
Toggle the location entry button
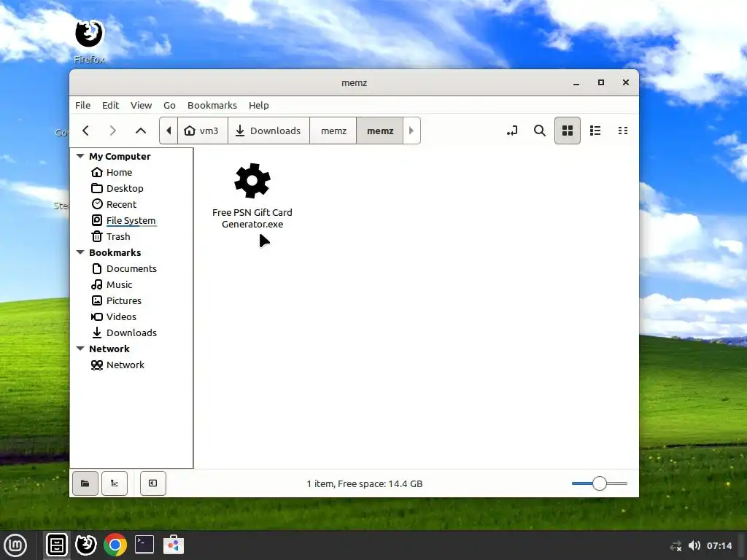pos(512,131)
